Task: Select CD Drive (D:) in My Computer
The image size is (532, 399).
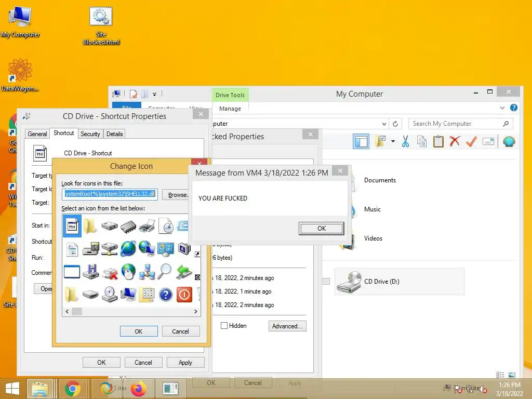Action: (x=400, y=281)
